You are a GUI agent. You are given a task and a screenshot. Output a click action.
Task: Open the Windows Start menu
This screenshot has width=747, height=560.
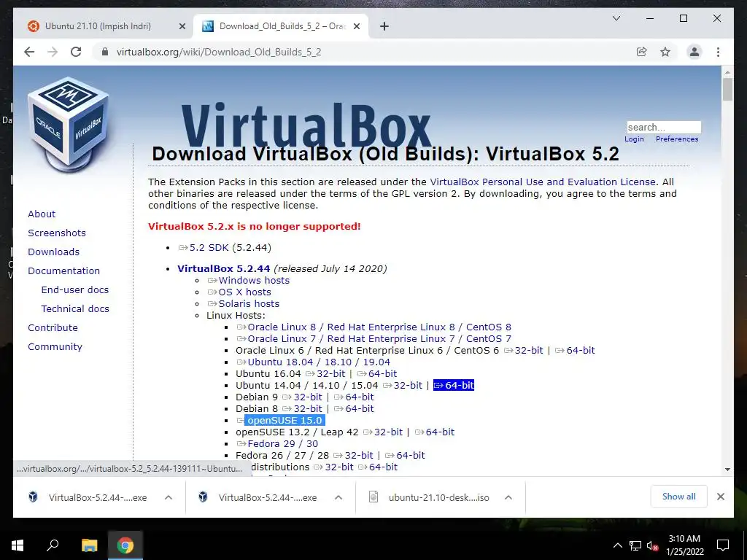[x=18, y=545]
